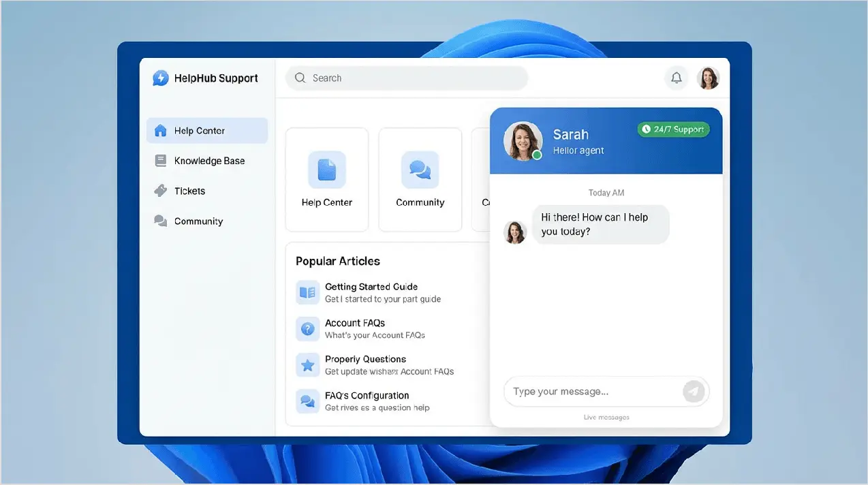Send the chat message with paper plane
The width and height of the screenshot is (868, 485).
pos(694,392)
